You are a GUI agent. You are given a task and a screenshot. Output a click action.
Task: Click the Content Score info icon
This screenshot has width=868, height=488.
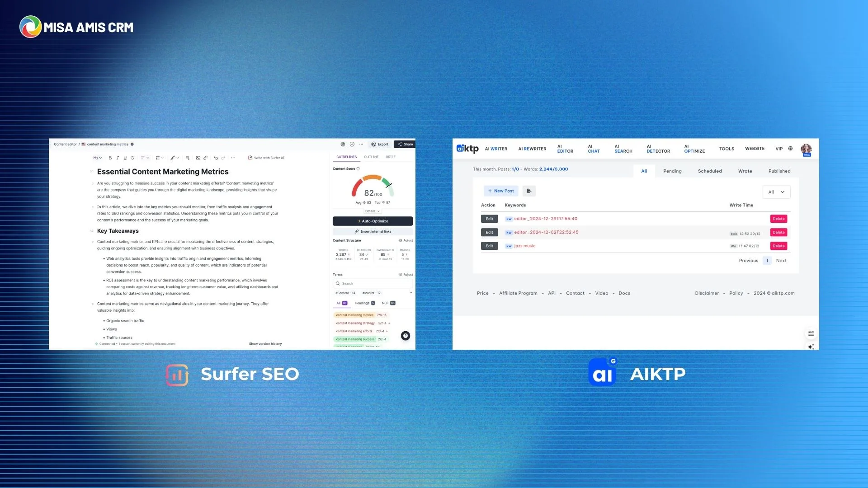pos(358,169)
